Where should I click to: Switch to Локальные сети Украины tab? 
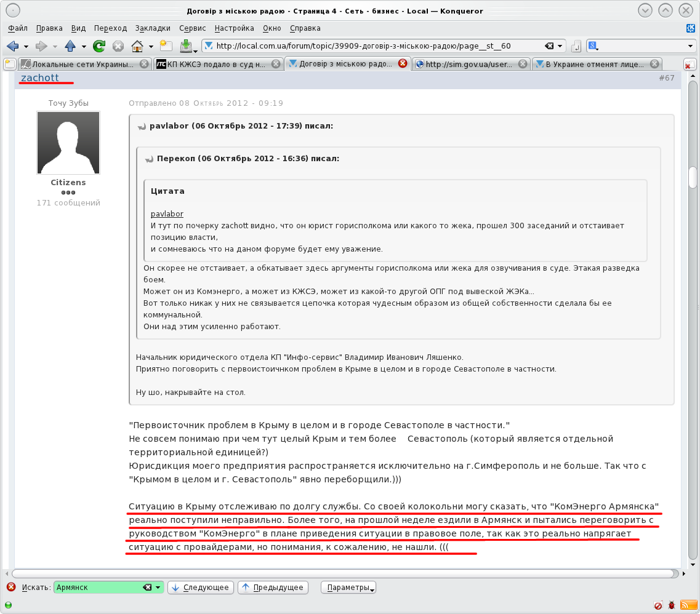point(85,64)
